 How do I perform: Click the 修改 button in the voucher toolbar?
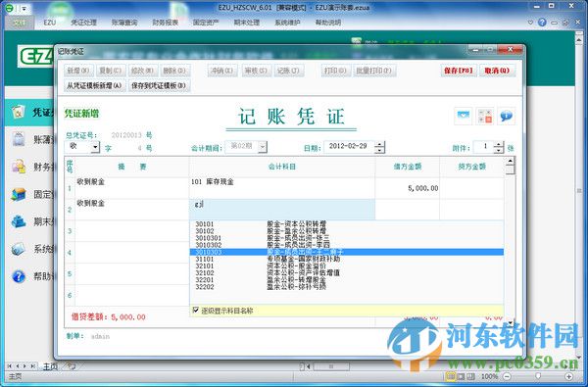coord(142,71)
